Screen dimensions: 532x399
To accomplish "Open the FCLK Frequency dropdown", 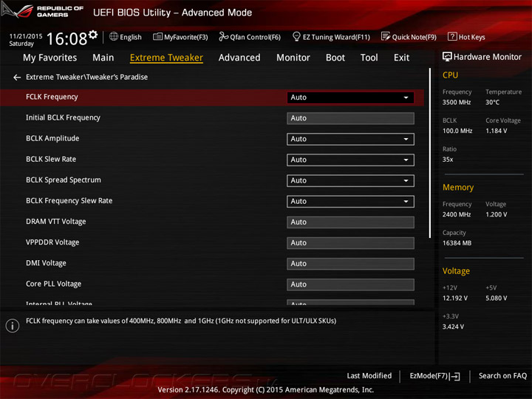I will (x=350, y=98).
